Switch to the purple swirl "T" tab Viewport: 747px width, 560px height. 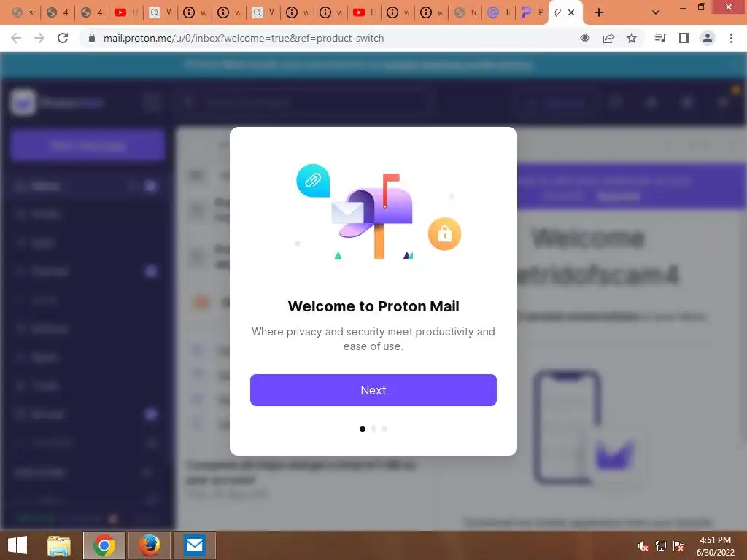(499, 12)
